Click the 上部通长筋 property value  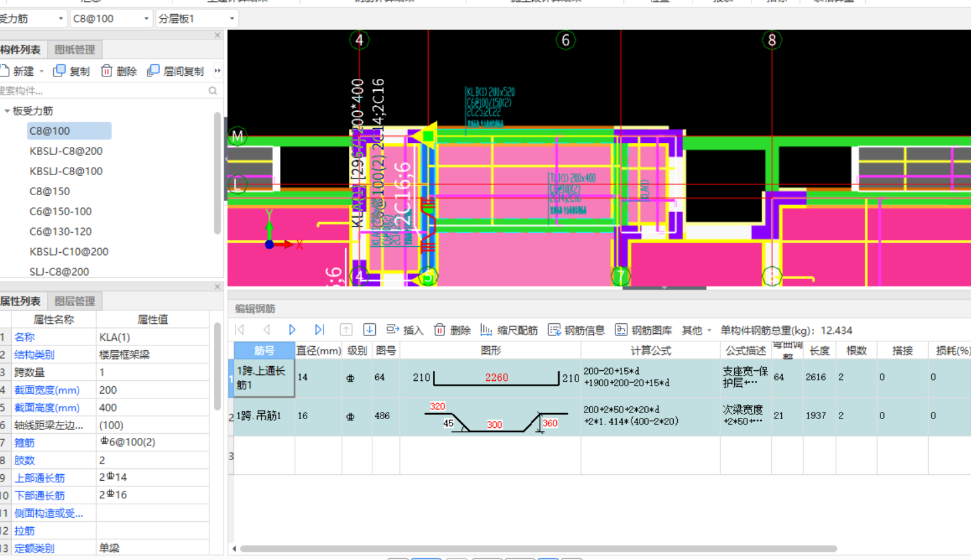tap(154, 478)
